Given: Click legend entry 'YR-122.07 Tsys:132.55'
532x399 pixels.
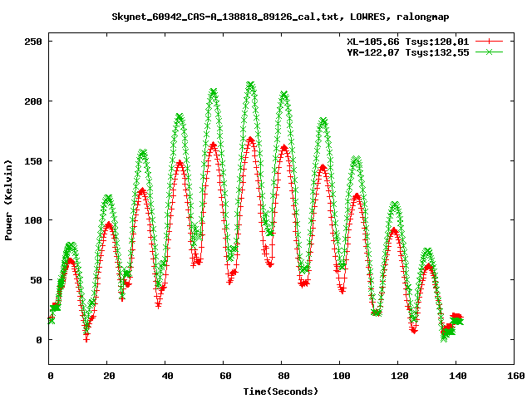Looking at the screenshot, I should click(x=407, y=52).
